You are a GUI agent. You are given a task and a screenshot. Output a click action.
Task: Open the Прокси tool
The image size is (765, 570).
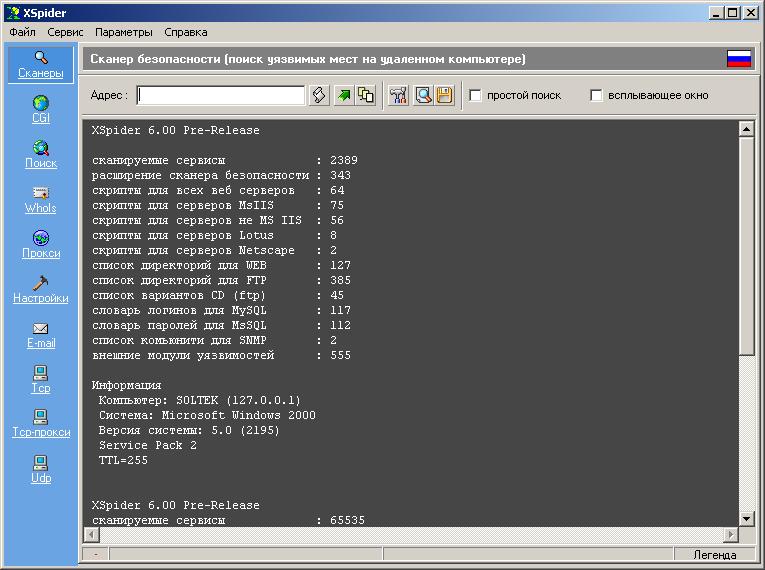[x=41, y=244]
